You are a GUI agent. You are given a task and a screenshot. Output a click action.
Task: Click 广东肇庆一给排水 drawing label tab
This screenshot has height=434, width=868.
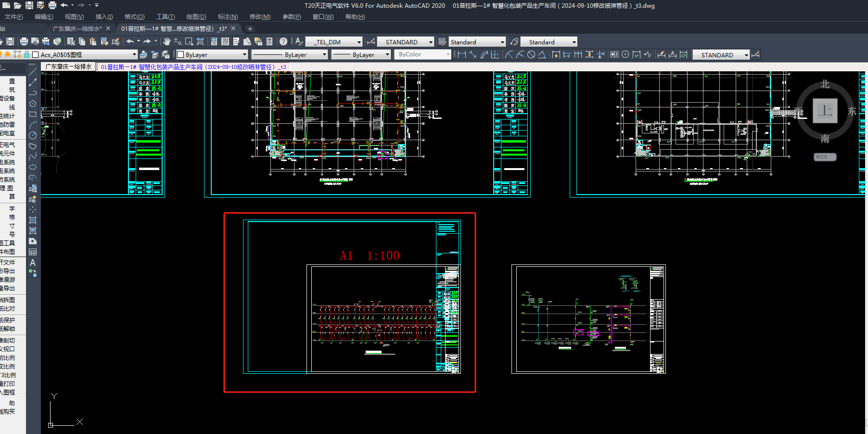(68, 67)
